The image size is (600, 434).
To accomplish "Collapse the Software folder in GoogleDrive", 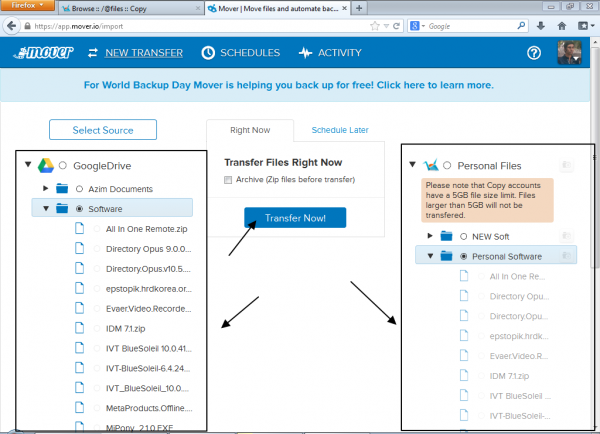I will 46,209.
